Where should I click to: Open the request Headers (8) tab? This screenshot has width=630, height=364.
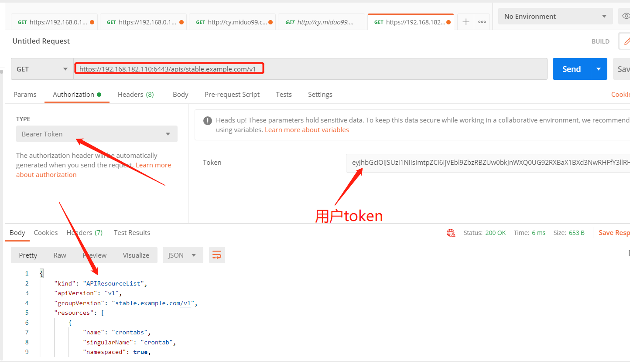136,94
